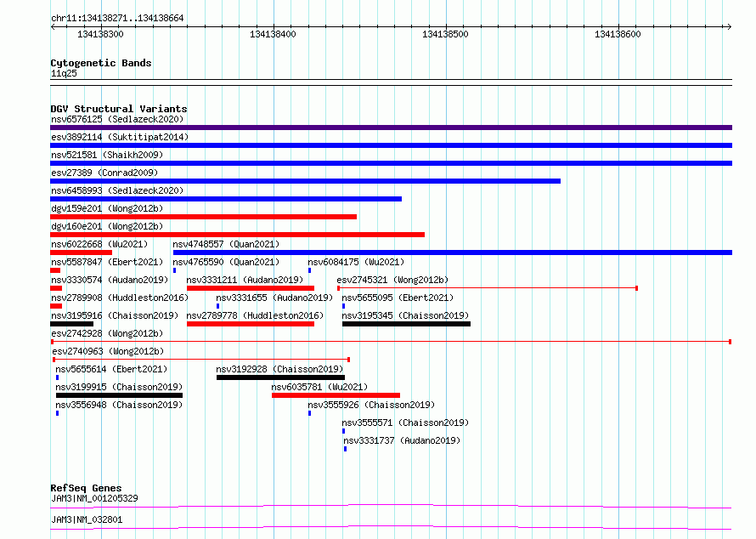Click the red nsv2789778 variant bar

coord(251,324)
